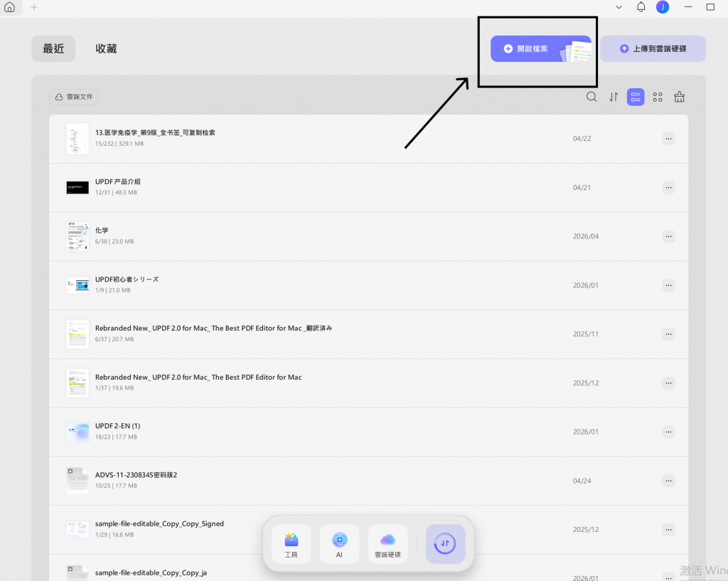
Task: Expand the title bar dropdown chevron
Action: pyautogui.click(x=619, y=7)
